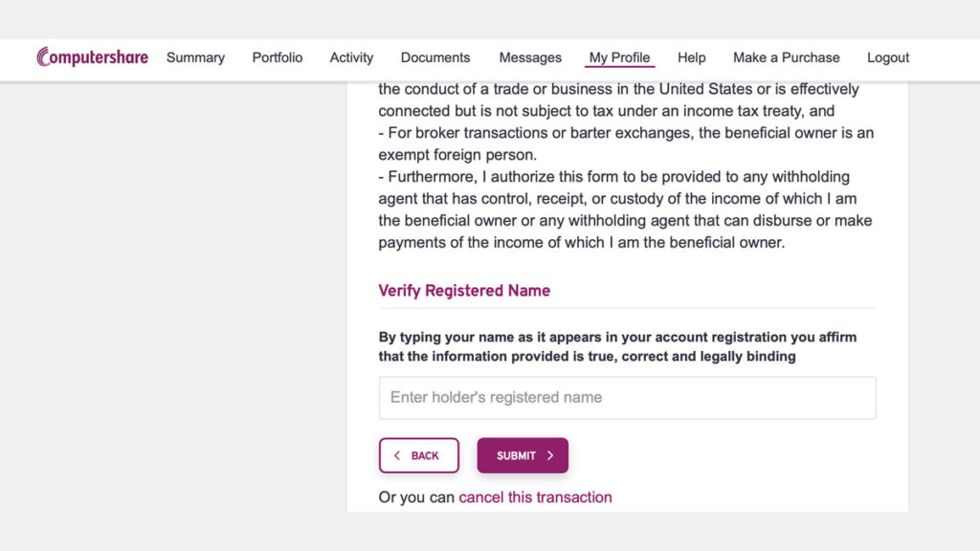
Task: Open the Activity menu item
Action: tap(351, 57)
